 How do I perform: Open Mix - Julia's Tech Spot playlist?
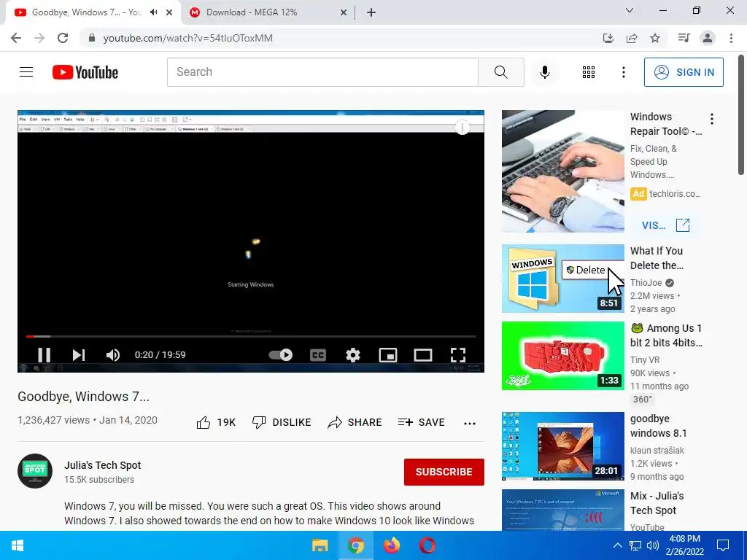click(x=657, y=503)
